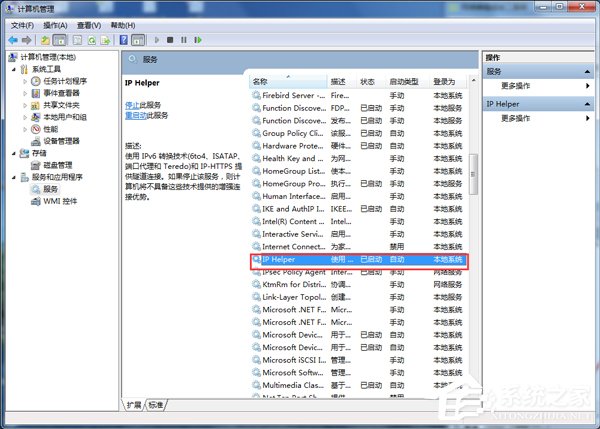Viewport: 600px width, 429px height.
Task: Click the 停止 service link
Action: pos(131,104)
